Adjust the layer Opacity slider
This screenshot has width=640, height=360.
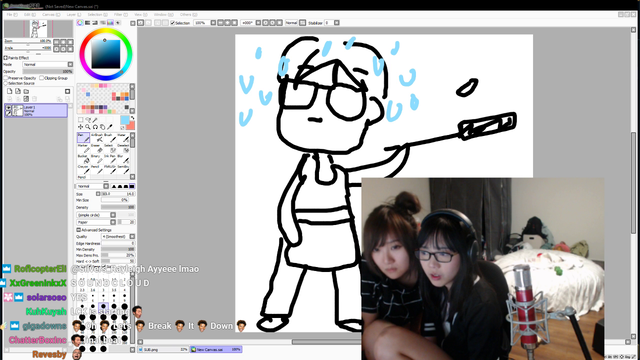tap(48, 71)
